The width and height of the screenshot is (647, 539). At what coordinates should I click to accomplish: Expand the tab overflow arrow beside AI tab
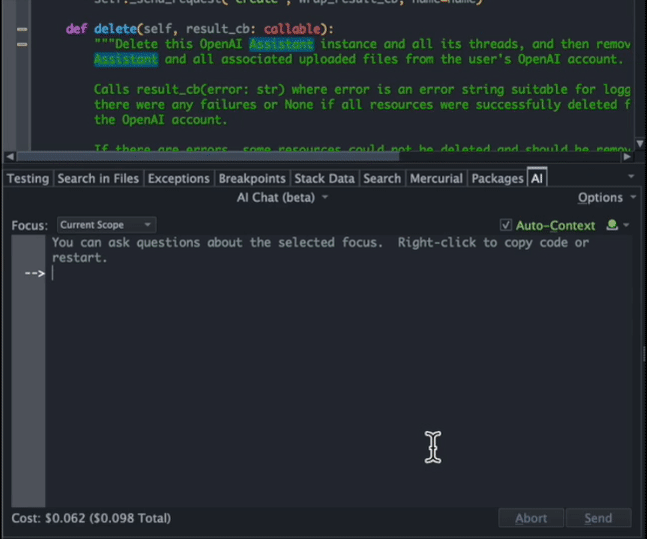click(631, 176)
